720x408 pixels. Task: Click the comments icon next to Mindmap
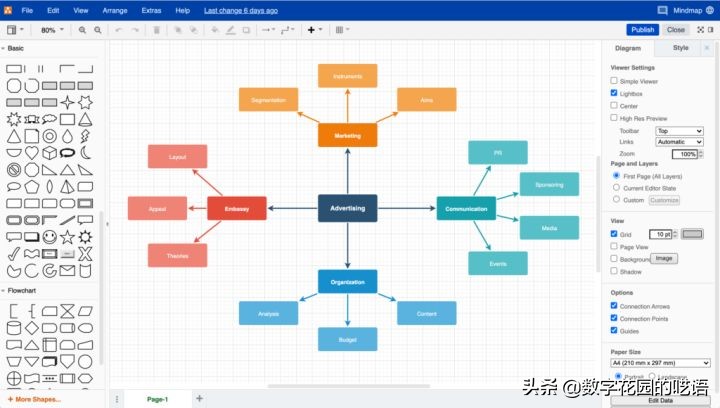[x=662, y=10]
